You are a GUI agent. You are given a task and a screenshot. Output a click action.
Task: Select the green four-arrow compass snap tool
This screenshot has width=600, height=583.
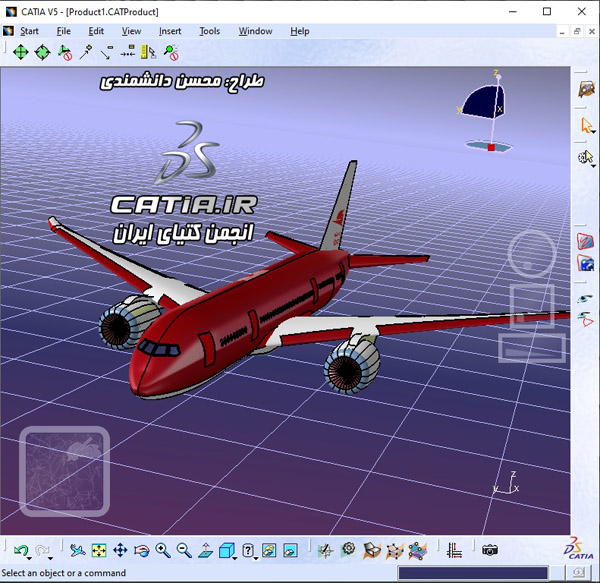point(21,52)
